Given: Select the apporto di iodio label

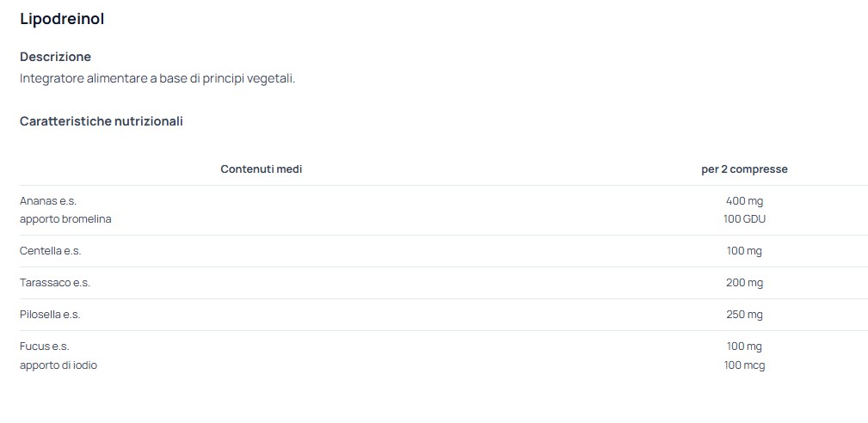Looking at the screenshot, I should (58, 365).
